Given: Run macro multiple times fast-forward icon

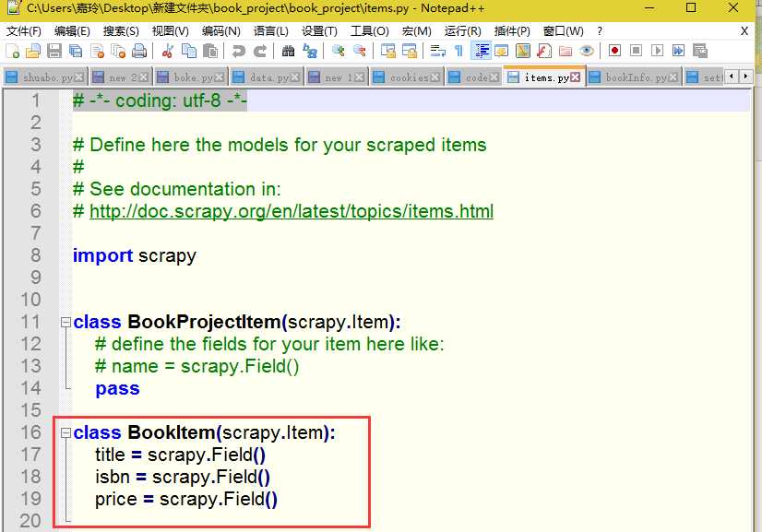Looking at the screenshot, I should click(678, 51).
